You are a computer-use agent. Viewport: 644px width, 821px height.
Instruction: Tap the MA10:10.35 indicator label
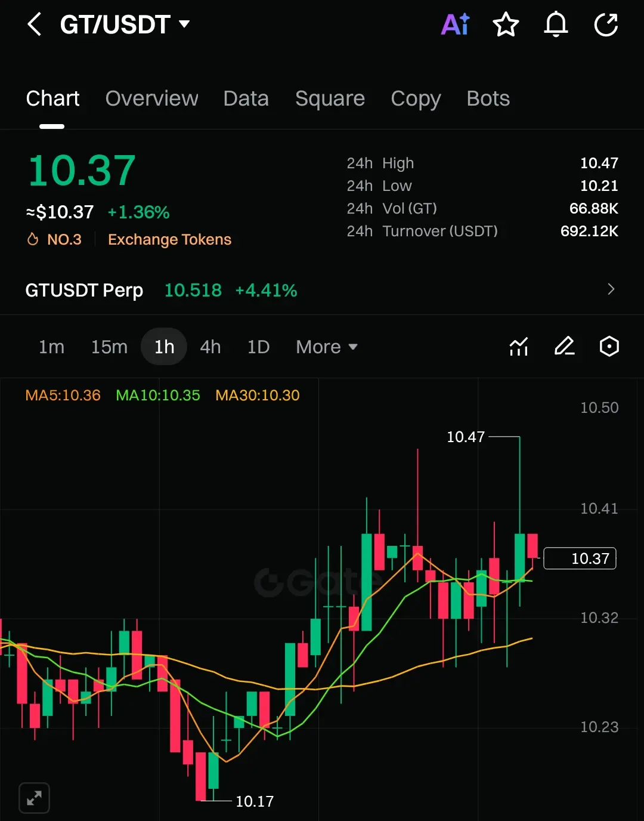(158, 395)
